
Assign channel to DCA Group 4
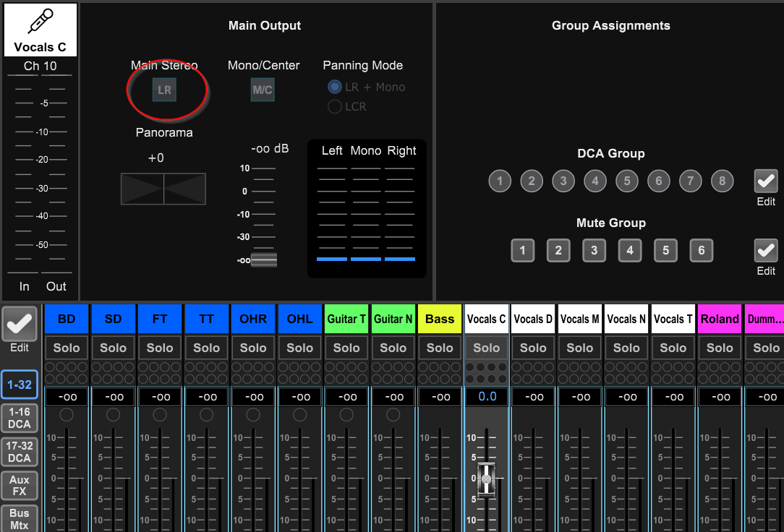595,181
